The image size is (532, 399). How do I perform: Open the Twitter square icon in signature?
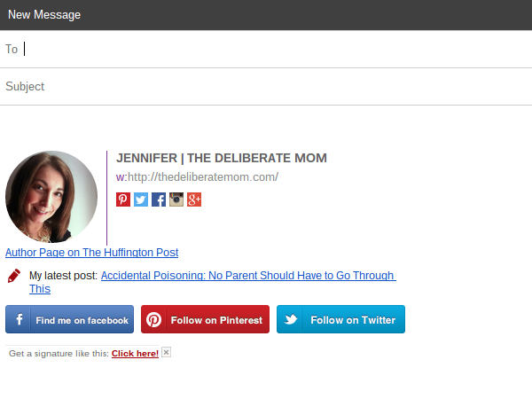(141, 199)
